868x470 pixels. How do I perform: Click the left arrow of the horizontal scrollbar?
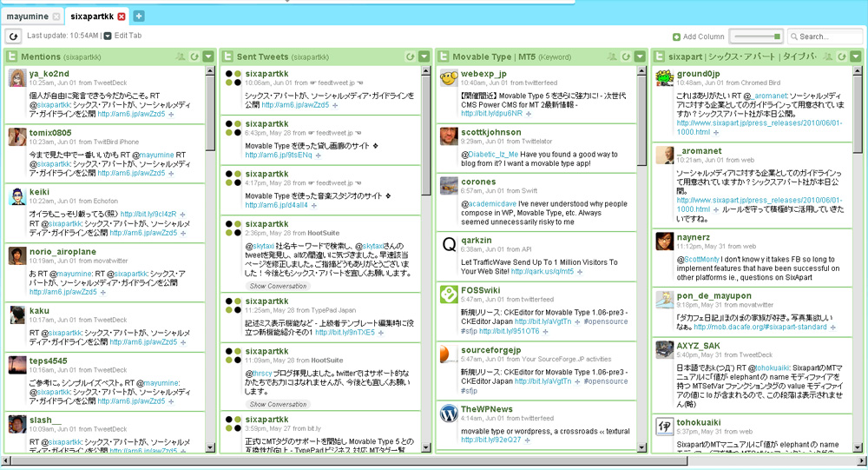5,460
